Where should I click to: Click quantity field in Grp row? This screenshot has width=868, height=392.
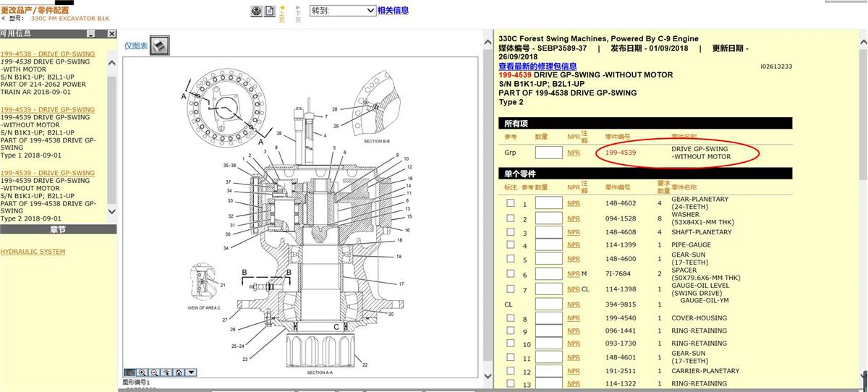point(548,153)
